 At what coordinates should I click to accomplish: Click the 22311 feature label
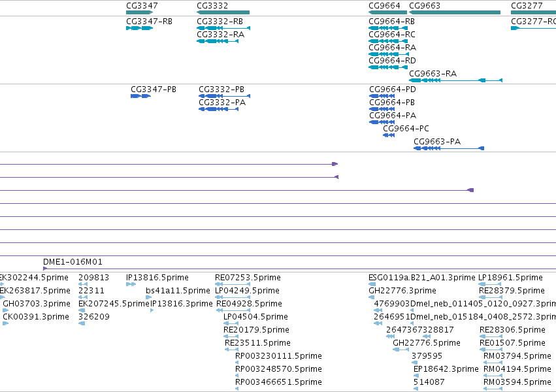(91, 291)
